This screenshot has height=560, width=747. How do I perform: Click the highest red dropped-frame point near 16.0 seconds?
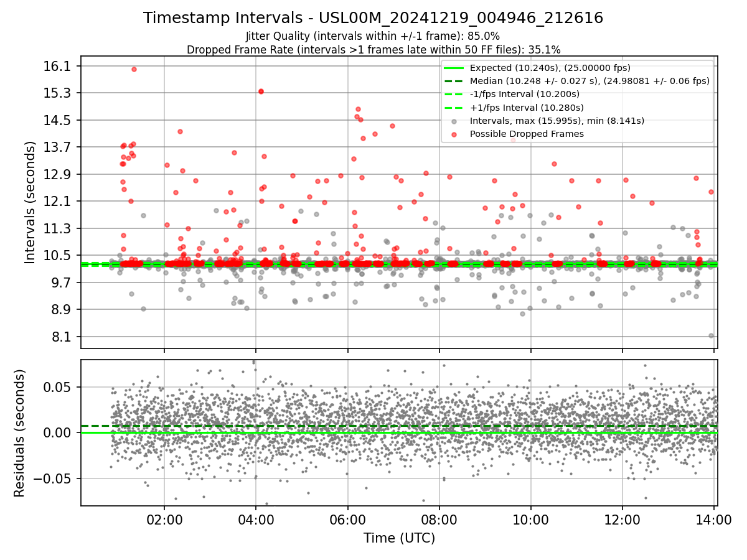pyautogui.click(x=134, y=69)
